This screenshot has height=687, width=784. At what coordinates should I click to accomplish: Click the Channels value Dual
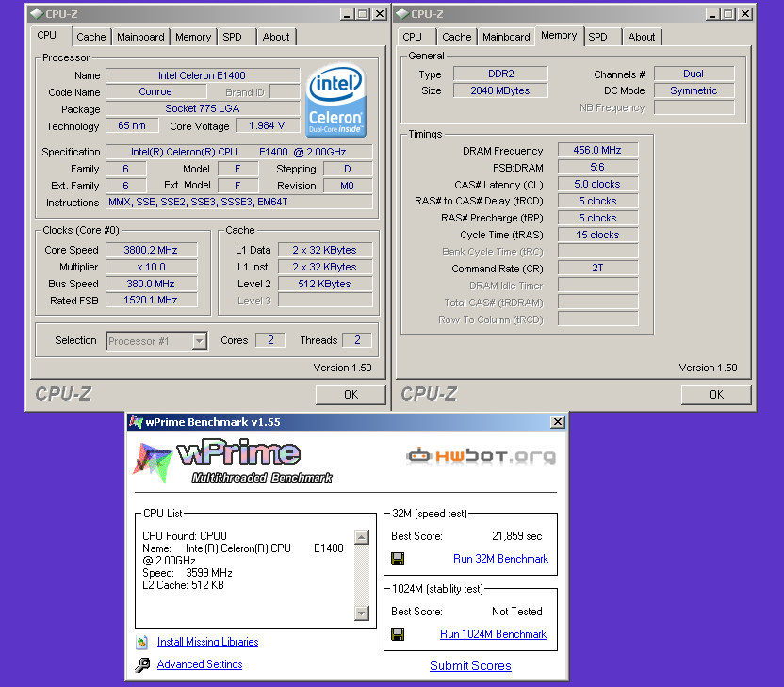[694, 74]
